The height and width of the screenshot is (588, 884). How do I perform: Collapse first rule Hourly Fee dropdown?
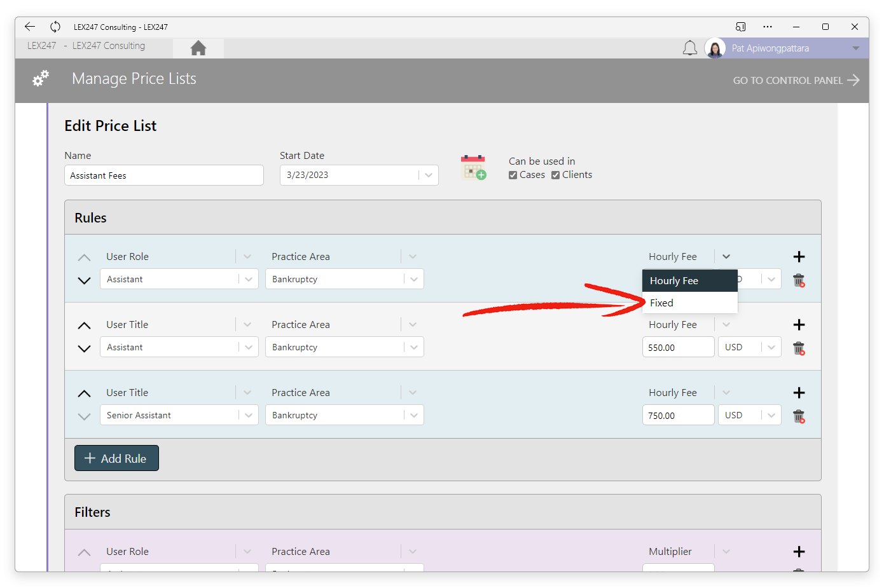tap(726, 257)
